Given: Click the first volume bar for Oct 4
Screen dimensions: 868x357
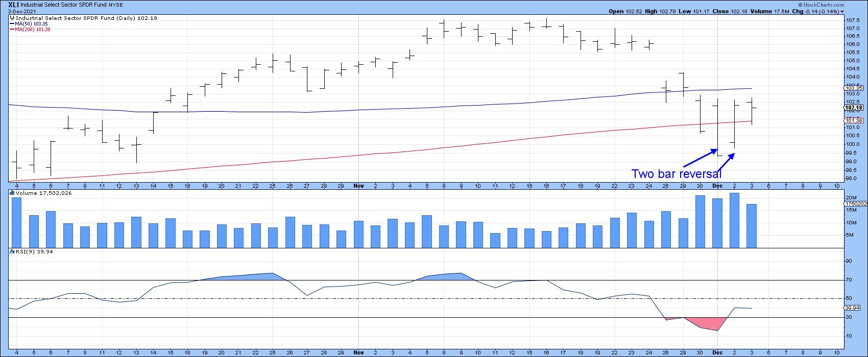Looking at the screenshot, I should (17, 222).
